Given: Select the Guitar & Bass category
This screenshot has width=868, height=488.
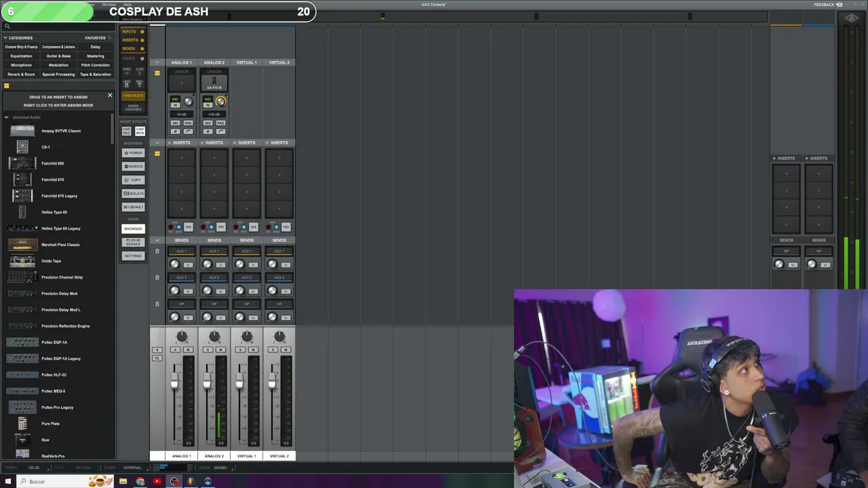Looking at the screenshot, I should (x=58, y=56).
